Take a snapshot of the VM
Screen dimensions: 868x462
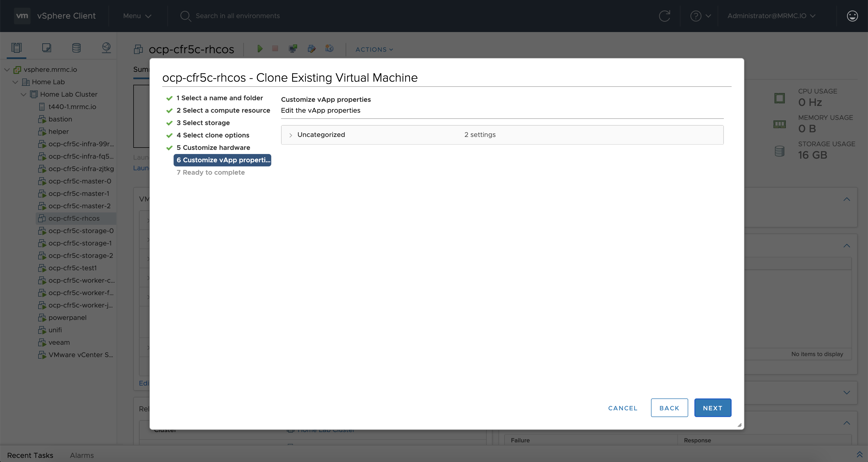click(x=329, y=49)
